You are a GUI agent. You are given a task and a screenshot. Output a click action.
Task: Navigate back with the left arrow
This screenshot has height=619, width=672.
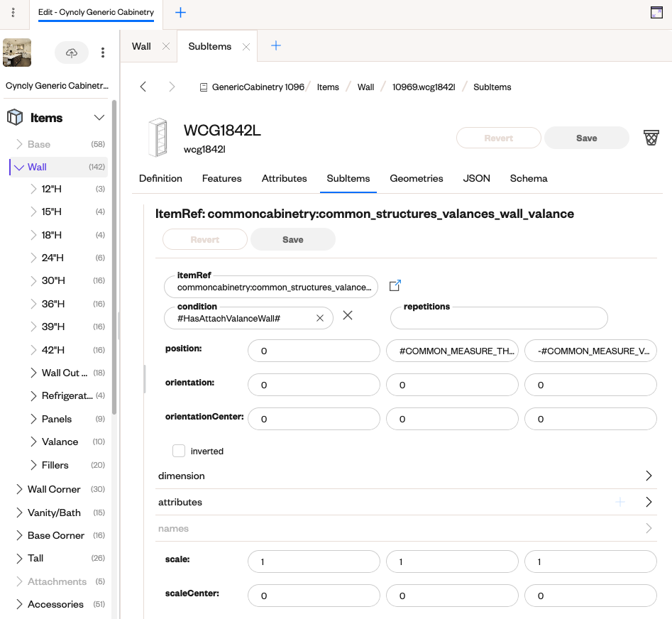click(x=143, y=87)
